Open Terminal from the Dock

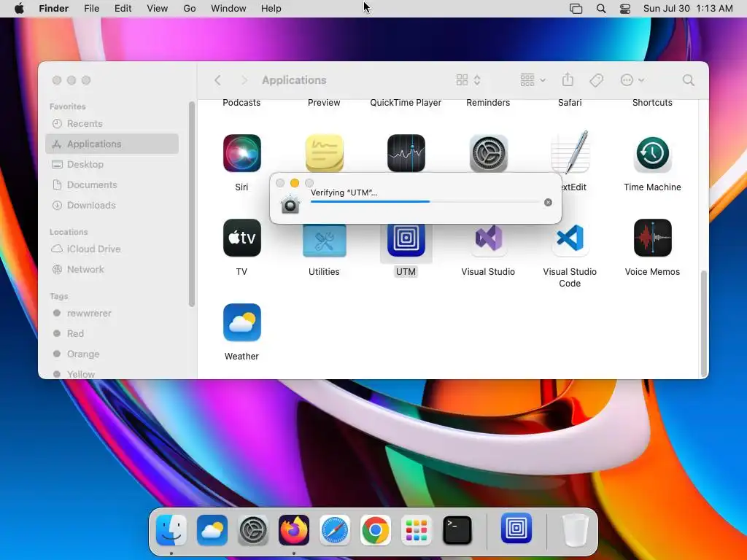(x=457, y=529)
